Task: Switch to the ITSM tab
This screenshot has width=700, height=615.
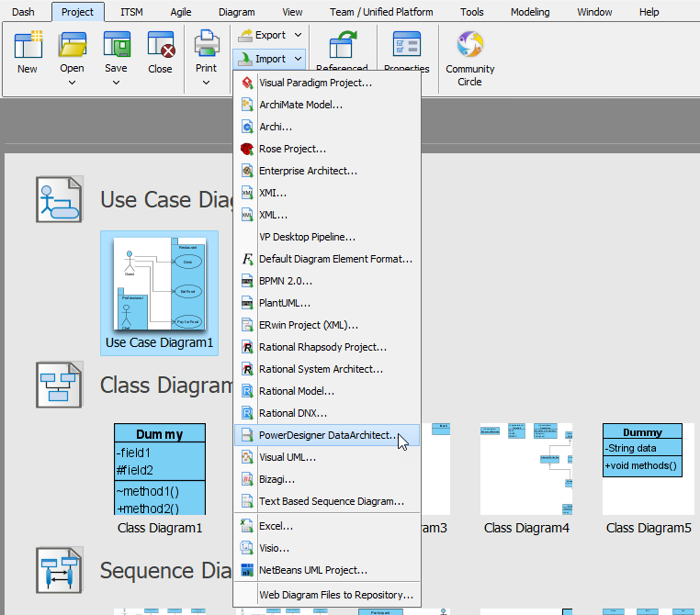Action: pos(131,12)
